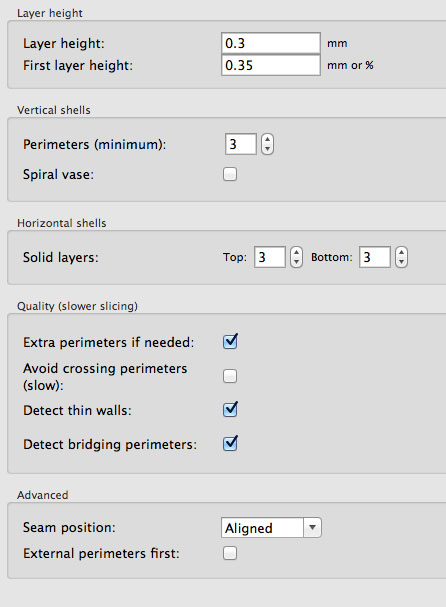Screen dimensions: 446x607
Task: Decrease Top solid layers with down arrow
Action: (x=296, y=262)
